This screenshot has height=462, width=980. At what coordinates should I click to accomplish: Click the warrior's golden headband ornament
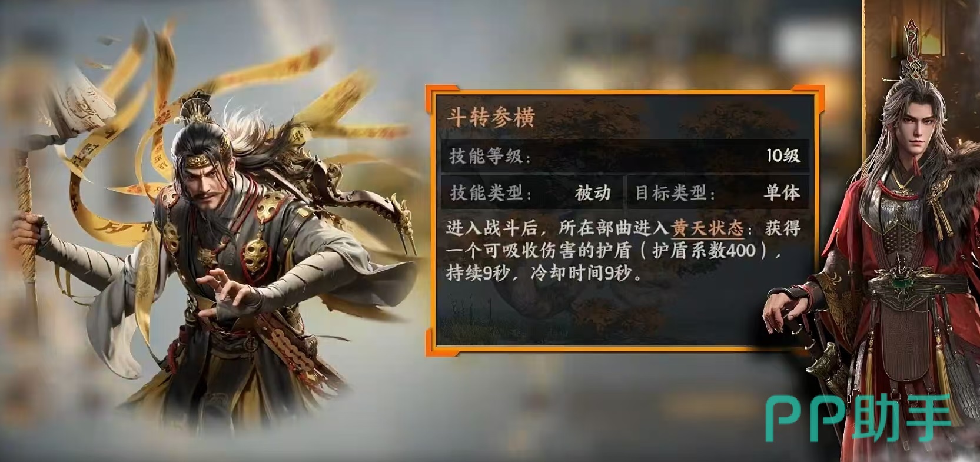212,161
